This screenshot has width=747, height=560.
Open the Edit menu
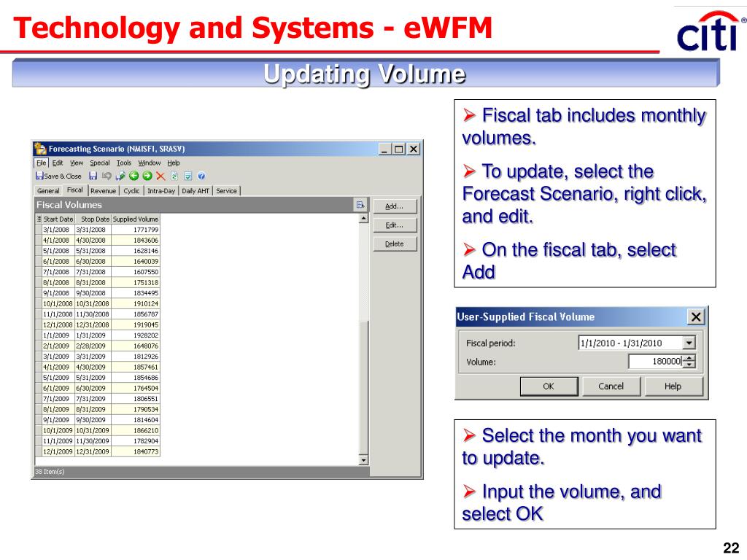tap(58, 163)
